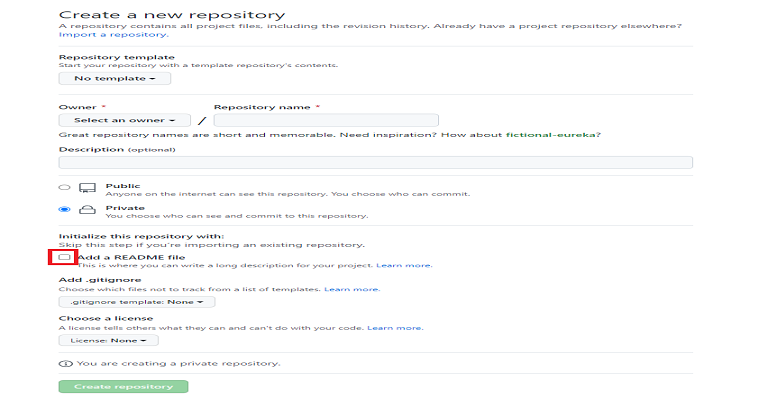
Task: Click the Private repository lock icon
Action: tap(88, 210)
